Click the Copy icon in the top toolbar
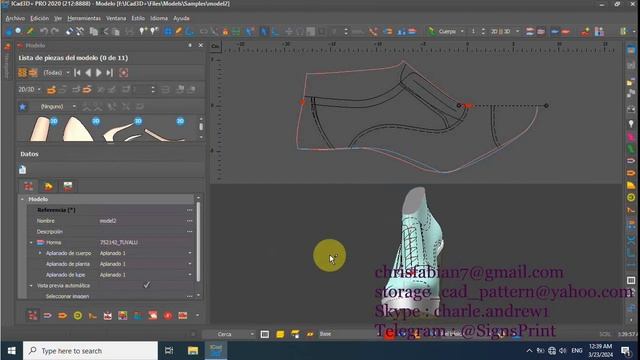Image resolution: width=640 pixels, height=360 pixels. pyautogui.click(x=93, y=31)
